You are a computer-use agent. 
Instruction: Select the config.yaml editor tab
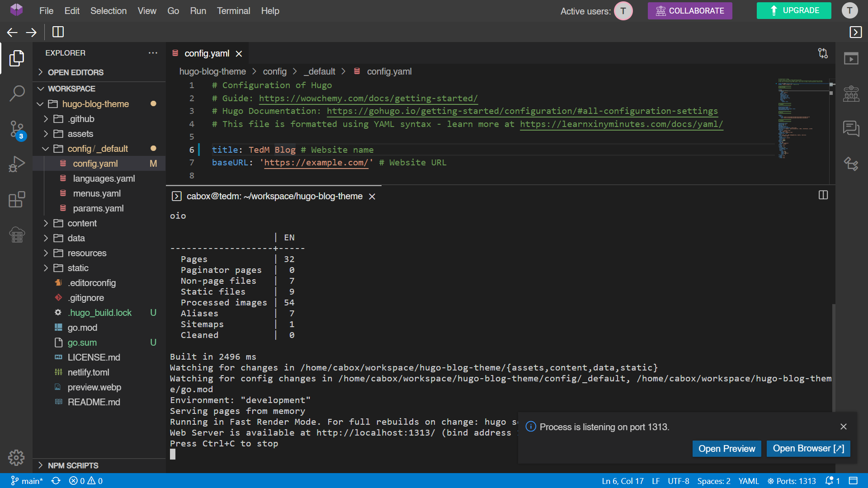point(207,53)
